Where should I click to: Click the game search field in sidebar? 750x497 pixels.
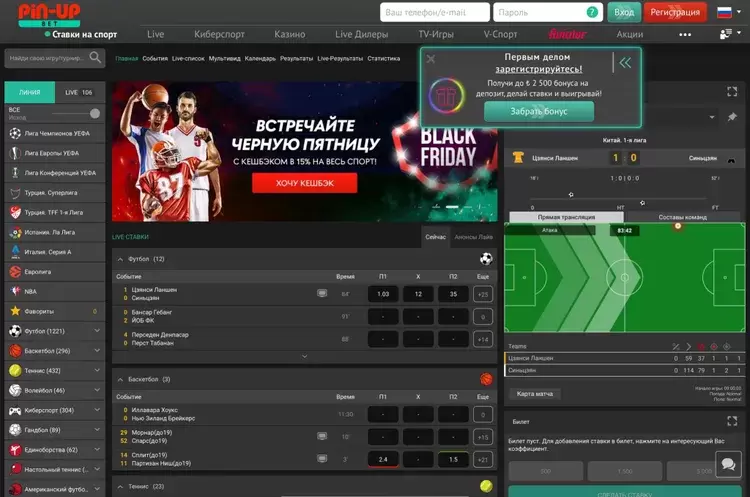[55, 58]
